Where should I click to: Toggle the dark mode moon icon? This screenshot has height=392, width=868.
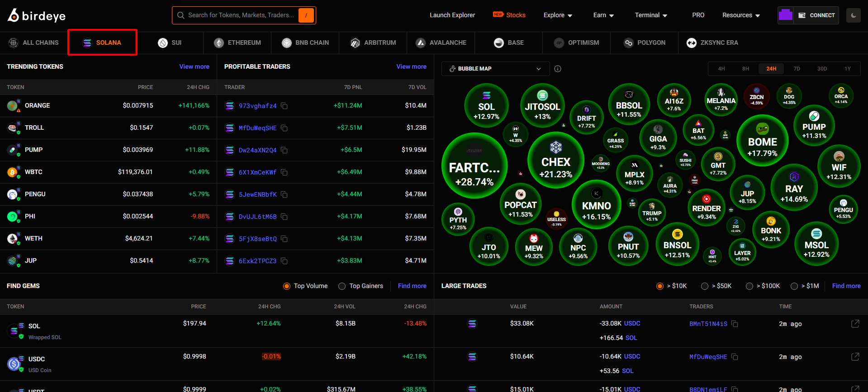854,15
